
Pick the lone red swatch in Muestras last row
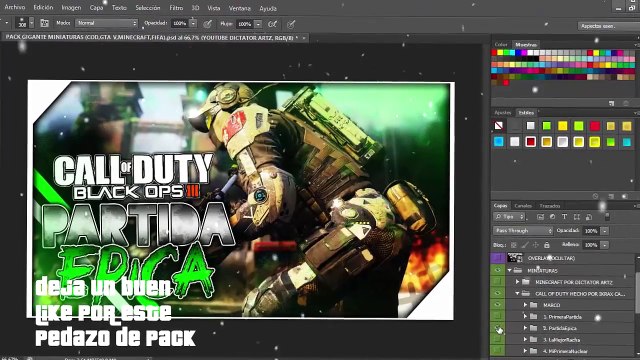(506, 83)
